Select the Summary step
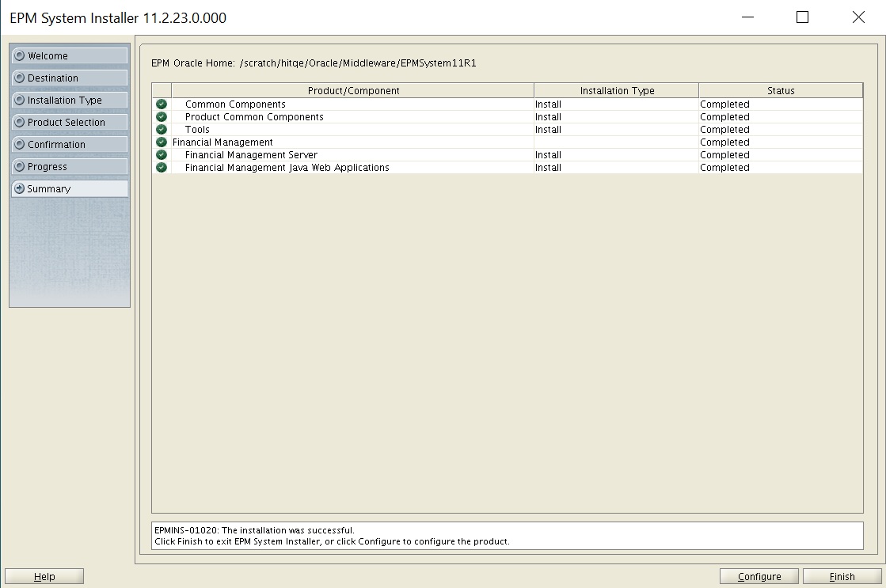 click(70, 188)
